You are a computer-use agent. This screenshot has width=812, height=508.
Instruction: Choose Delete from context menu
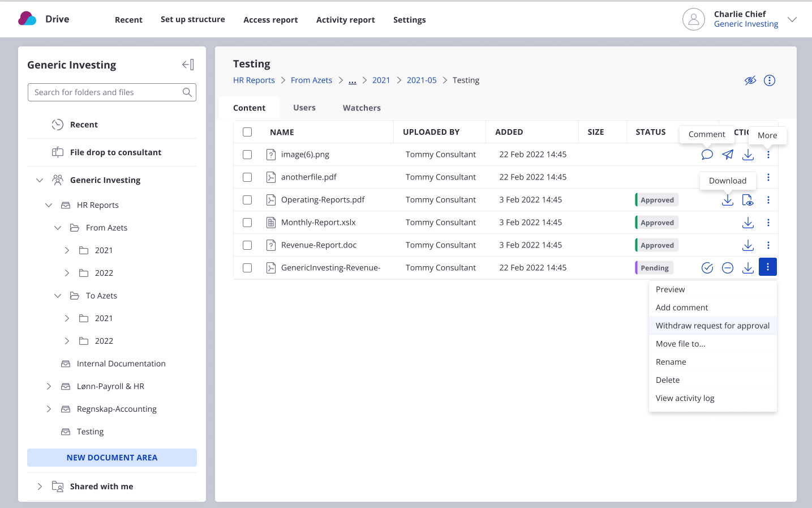pyautogui.click(x=713, y=380)
